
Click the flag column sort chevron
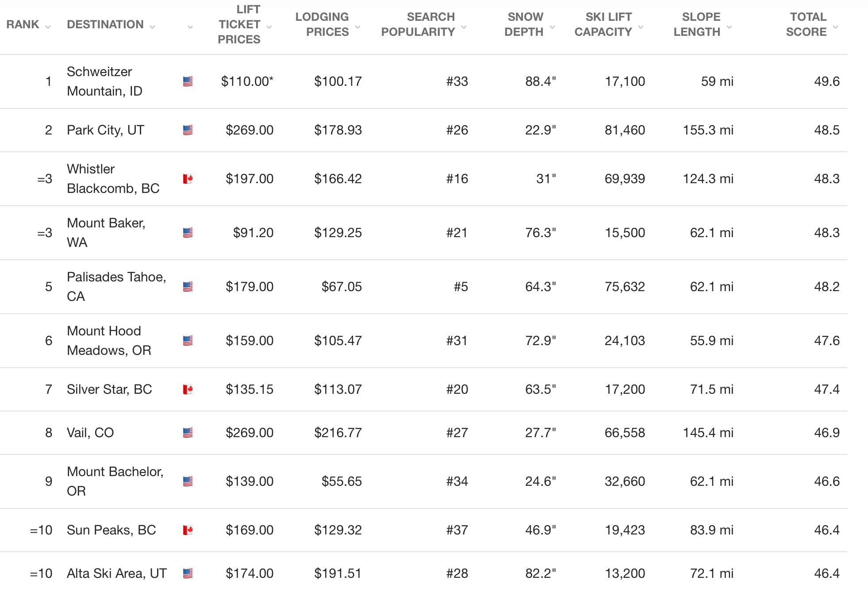tap(190, 27)
